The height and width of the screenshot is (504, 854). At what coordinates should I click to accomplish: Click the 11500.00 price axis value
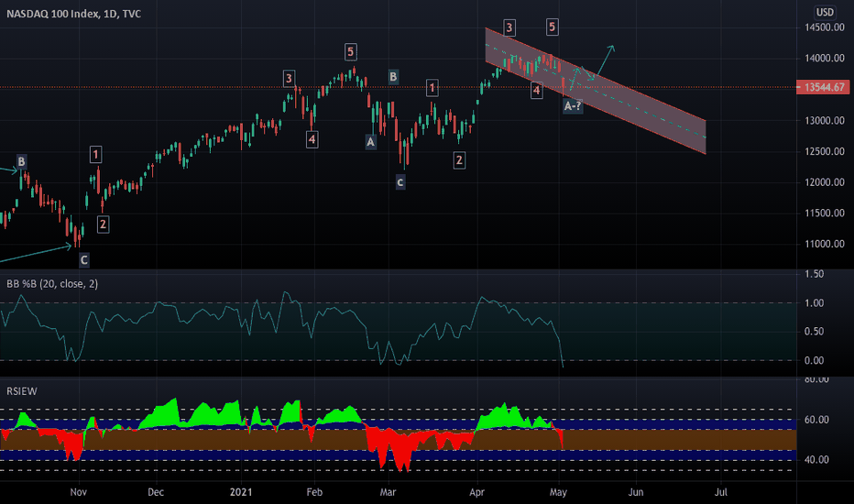tap(825, 213)
